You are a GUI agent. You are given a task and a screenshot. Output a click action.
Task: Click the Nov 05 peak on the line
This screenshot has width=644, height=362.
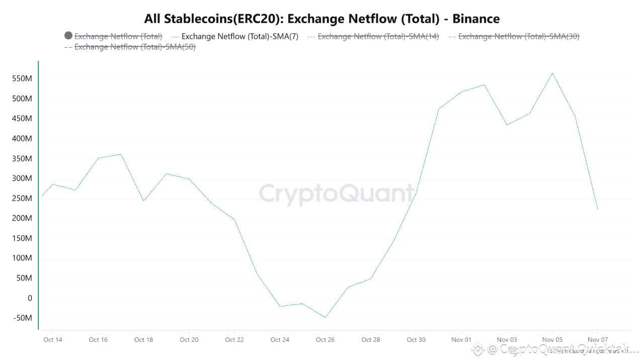click(x=552, y=73)
